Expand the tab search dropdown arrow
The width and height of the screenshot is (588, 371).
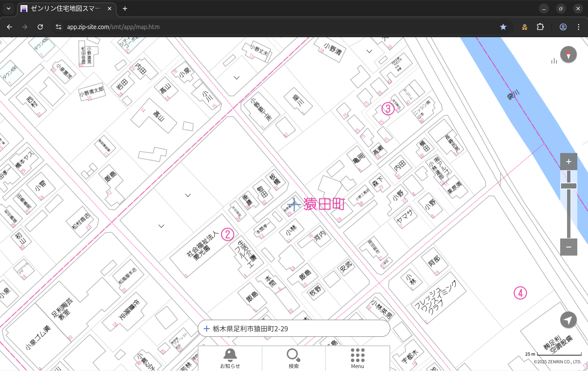[9, 9]
